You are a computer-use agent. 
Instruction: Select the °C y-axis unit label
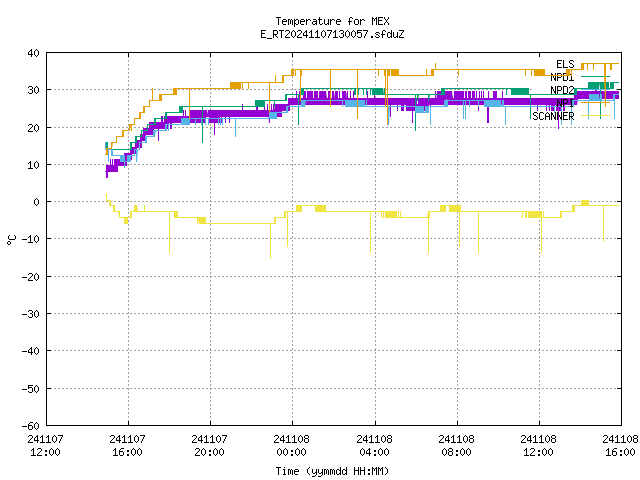11,240
